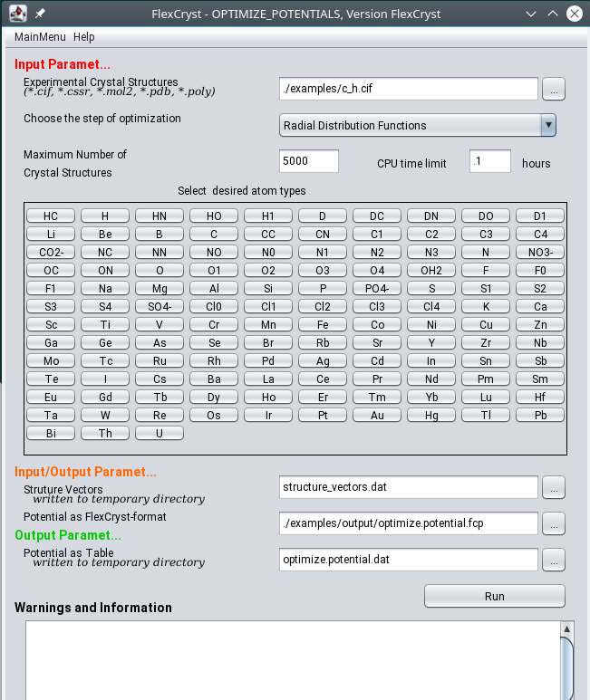The height and width of the screenshot is (700, 590).
Task: Enable the O atom type
Action: click(160, 270)
